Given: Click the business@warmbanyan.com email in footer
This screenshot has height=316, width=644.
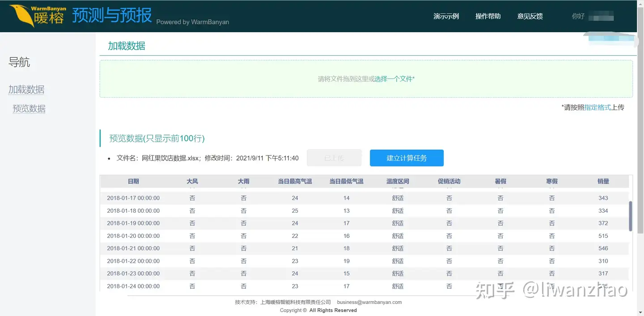Looking at the screenshot, I should pyautogui.click(x=369, y=302).
